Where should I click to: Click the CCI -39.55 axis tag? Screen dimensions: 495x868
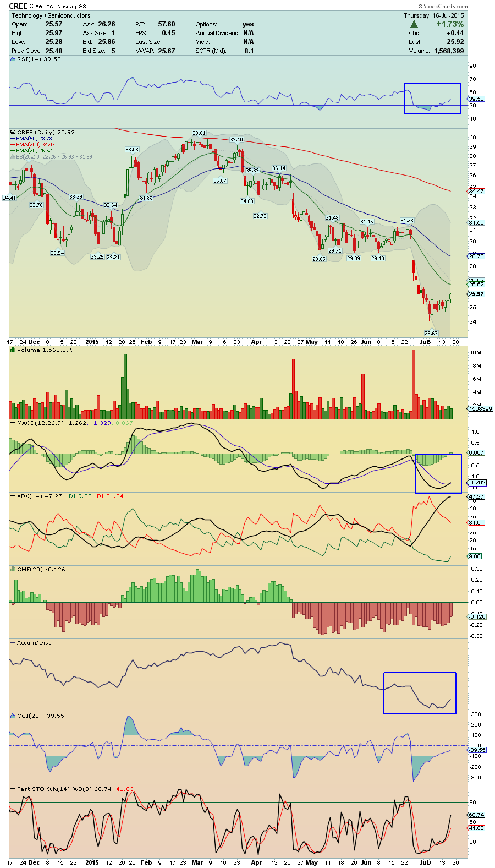click(477, 750)
